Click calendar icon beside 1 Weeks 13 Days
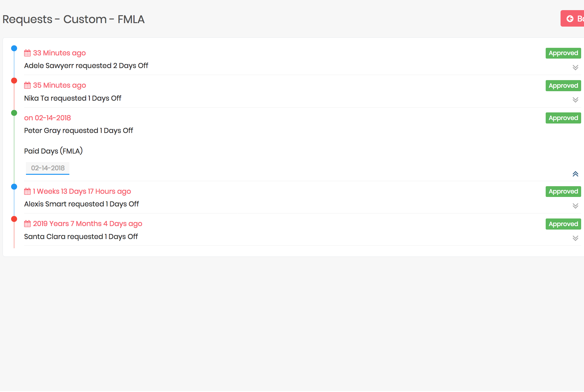Screen dimensions: 584x392 28,191
